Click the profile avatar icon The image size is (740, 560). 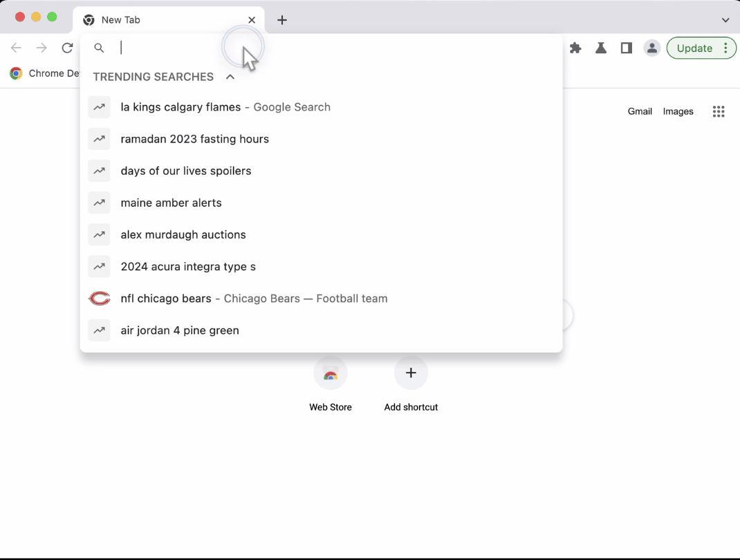[651, 48]
